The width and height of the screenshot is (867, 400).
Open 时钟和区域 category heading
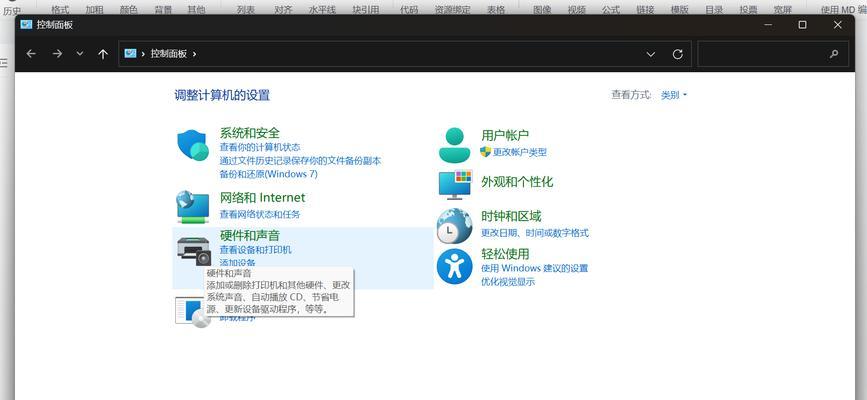[511, 216]
